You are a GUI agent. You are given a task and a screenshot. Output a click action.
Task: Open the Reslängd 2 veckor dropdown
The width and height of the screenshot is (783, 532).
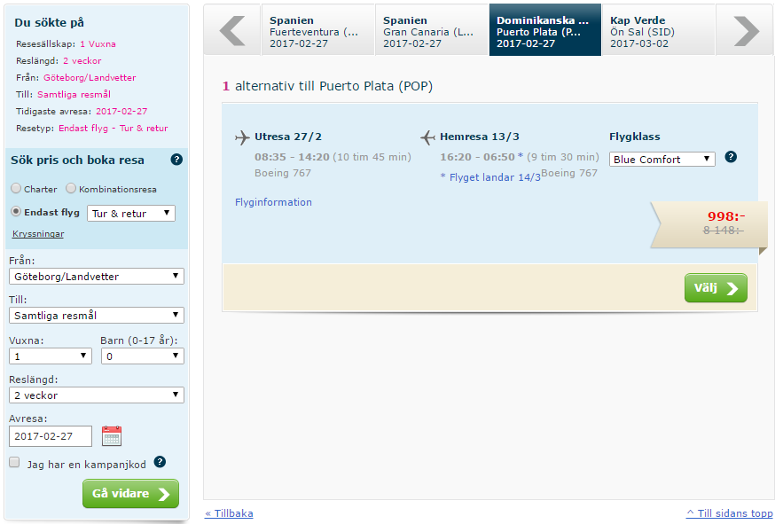point(97,395)
